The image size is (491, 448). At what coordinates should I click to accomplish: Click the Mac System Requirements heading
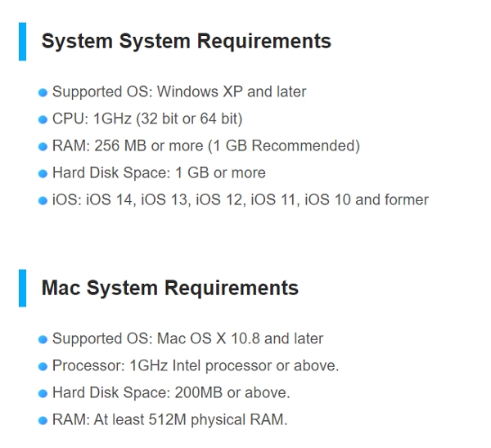pyautogui.click(x=170, y=288)
